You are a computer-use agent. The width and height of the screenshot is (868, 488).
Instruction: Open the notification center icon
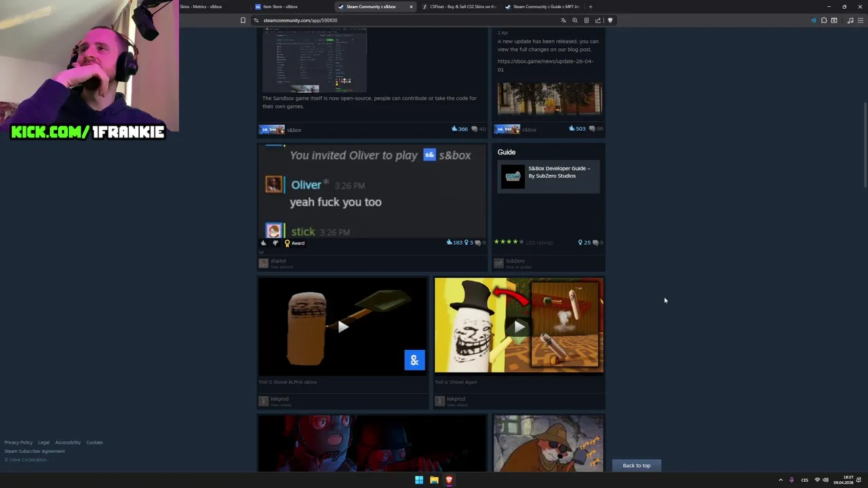859,480
